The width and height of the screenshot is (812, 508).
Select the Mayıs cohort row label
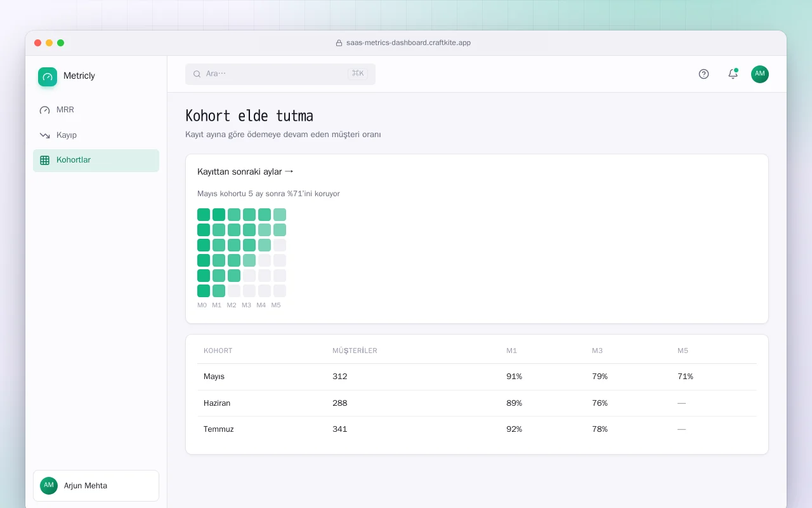pyautogui.click(x=214, y=377)
